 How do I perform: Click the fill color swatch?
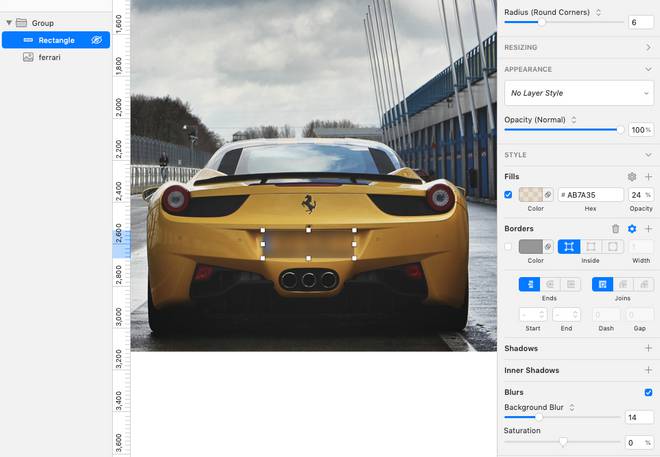pyautogui.click(x=530, y=194)
